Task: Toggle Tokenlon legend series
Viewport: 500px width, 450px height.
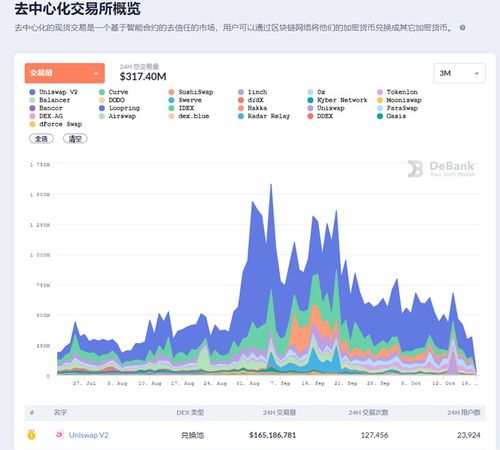Action: coord(397,92)
